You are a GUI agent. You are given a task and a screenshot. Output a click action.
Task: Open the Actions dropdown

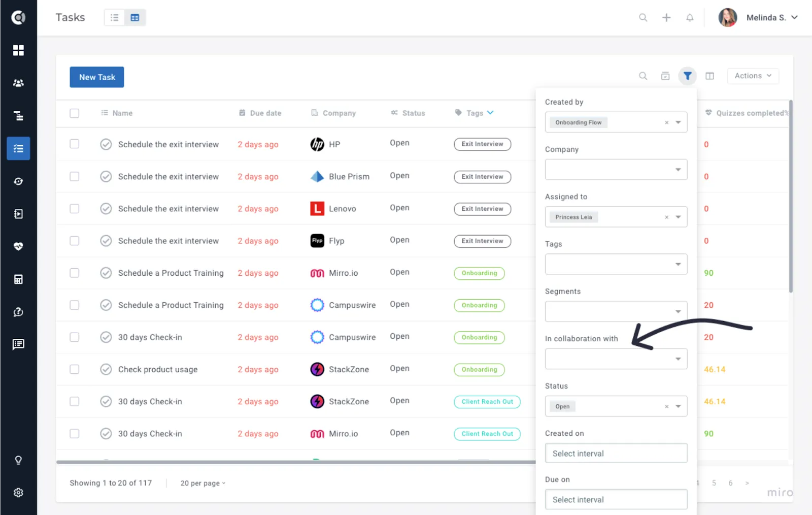point(753,76)
